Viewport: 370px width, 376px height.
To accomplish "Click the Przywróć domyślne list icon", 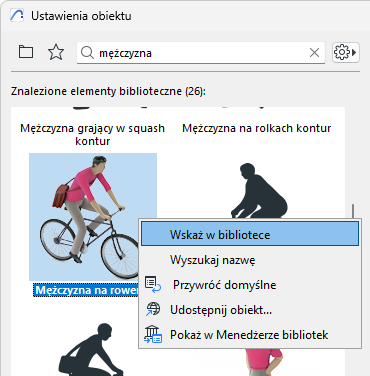I will coord(153,285).
